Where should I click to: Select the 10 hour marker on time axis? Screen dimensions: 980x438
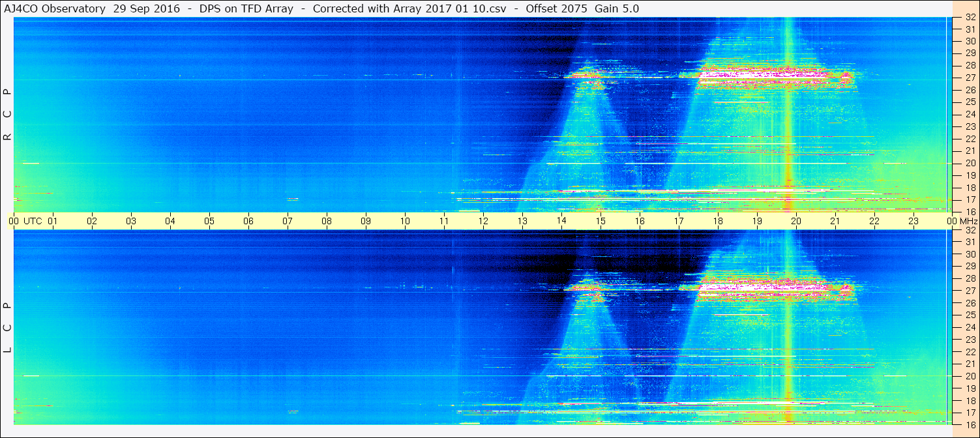(405, 221)
